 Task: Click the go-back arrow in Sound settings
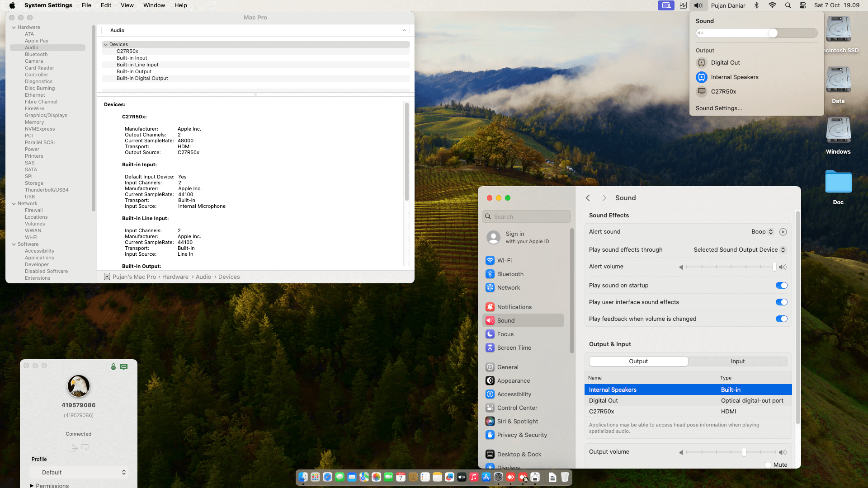[x=588, y=198]
